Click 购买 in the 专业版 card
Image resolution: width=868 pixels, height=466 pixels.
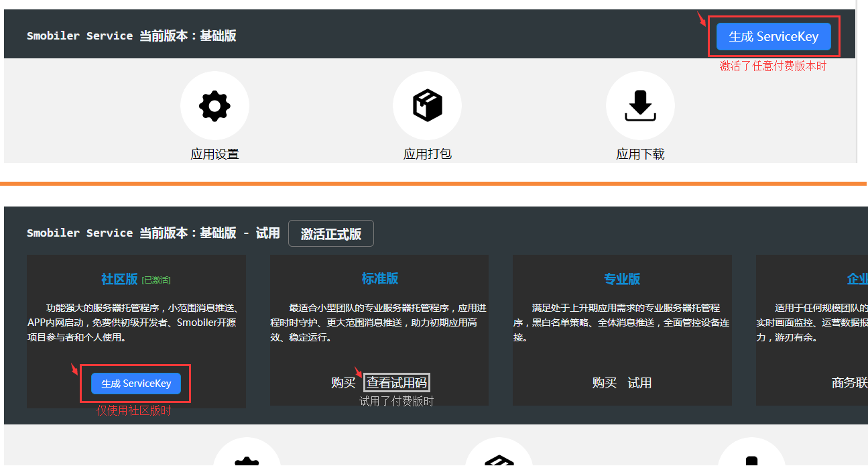[605, 383]
